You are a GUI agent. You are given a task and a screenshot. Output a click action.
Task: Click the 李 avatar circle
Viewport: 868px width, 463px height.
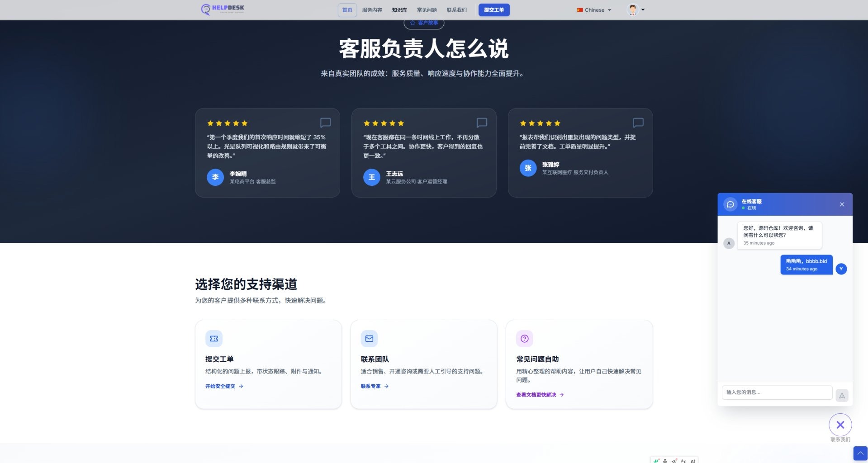point(215,177)
